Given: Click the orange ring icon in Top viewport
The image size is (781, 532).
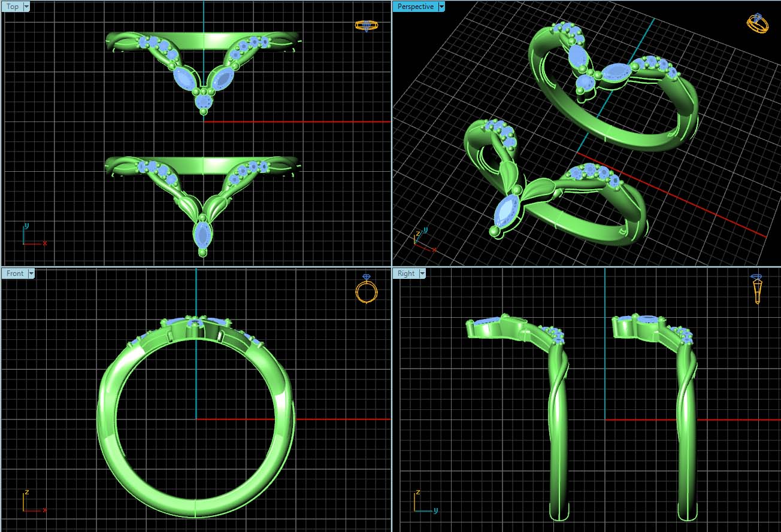Looking at the screenshot, I should point(367,25).
